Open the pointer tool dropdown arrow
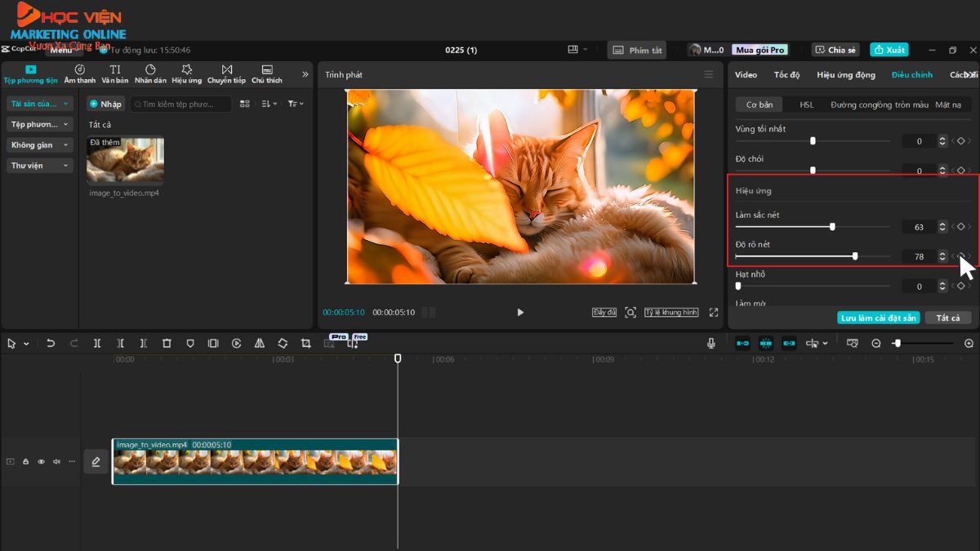This screenshot has width=980, height=551. pyautogui.click(x=26, y=344)
